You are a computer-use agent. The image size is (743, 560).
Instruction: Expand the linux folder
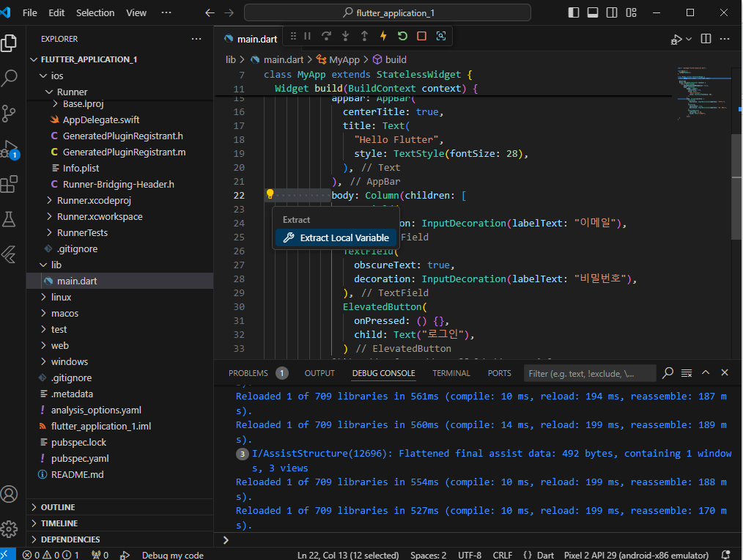(43, 298)
